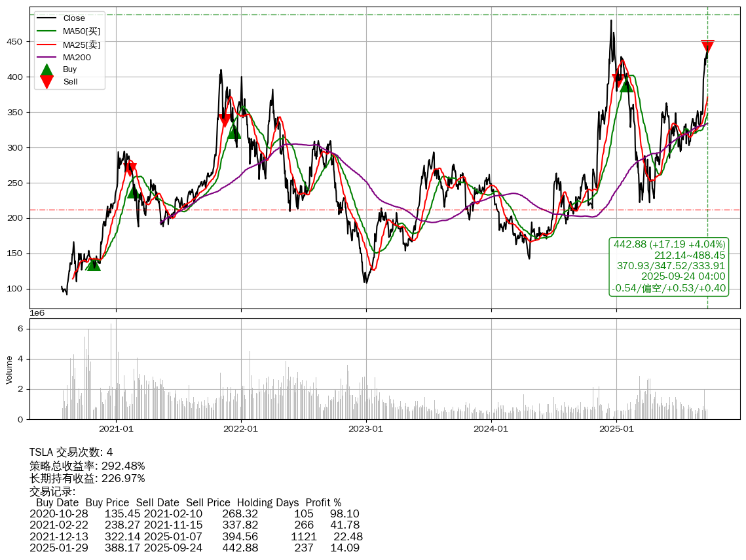Image resolution: width=746 pixels, height=560 pixels.
Task: Click the green buy marker near October 2020
Action: 94,264
